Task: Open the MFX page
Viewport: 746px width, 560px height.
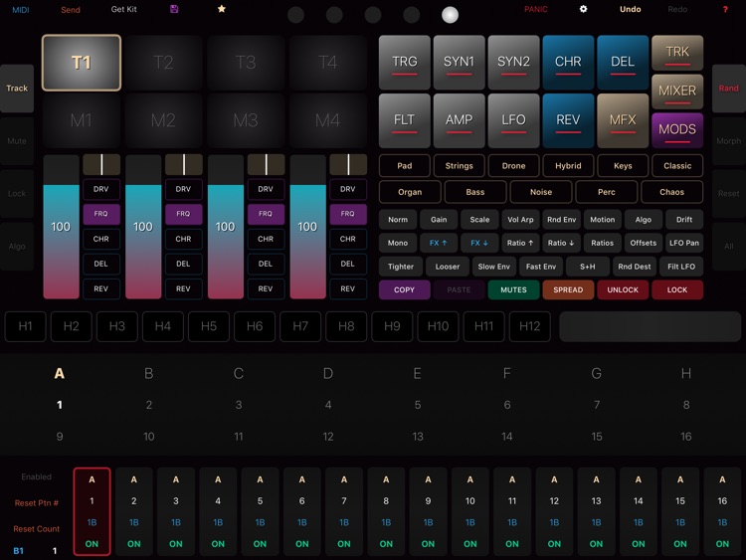Action: tap(623, 120)
